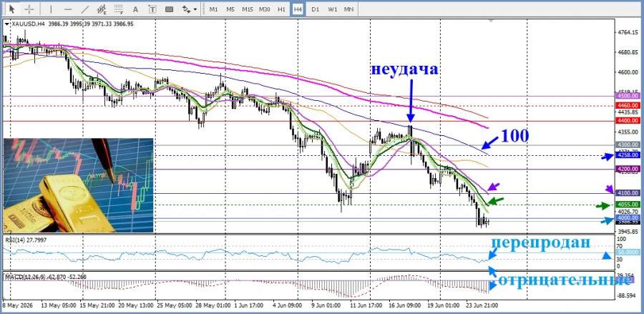Click the gold bars thumbnail image

[x=79, y=185]
